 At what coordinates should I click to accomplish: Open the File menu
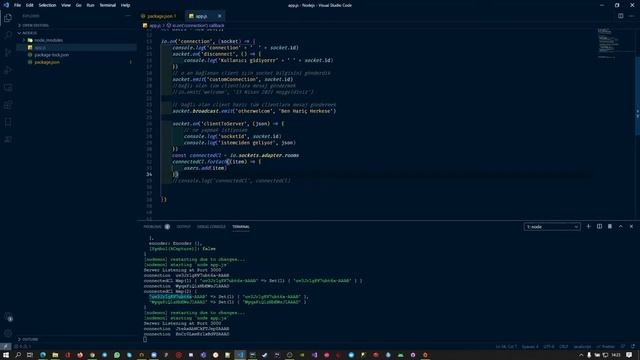(x=17, y=5)
